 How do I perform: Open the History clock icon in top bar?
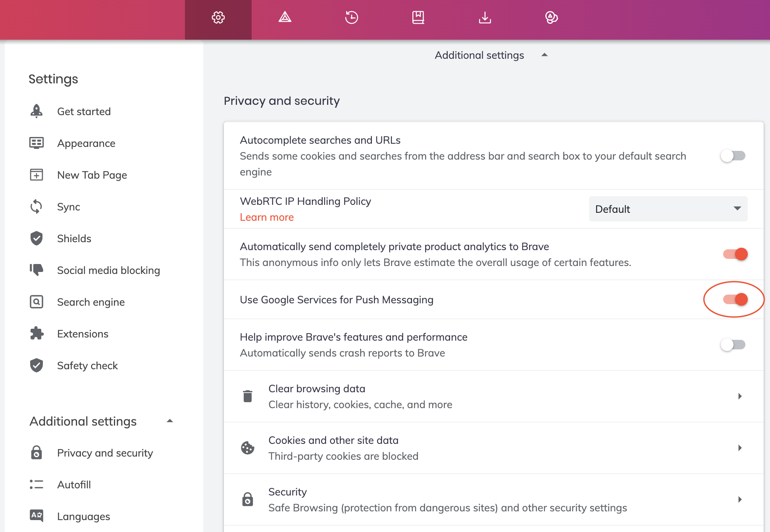click(351, 17)
